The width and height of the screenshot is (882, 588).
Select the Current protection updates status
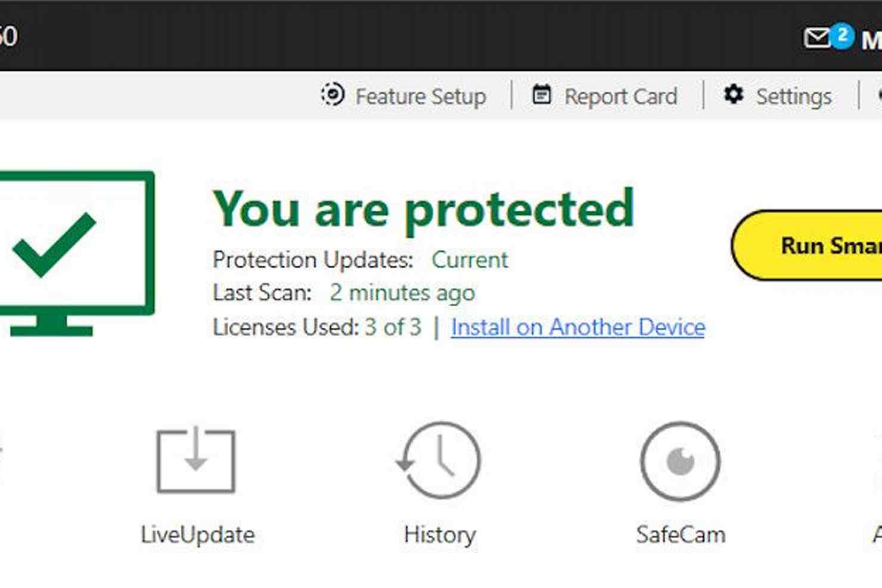point(470,260)
